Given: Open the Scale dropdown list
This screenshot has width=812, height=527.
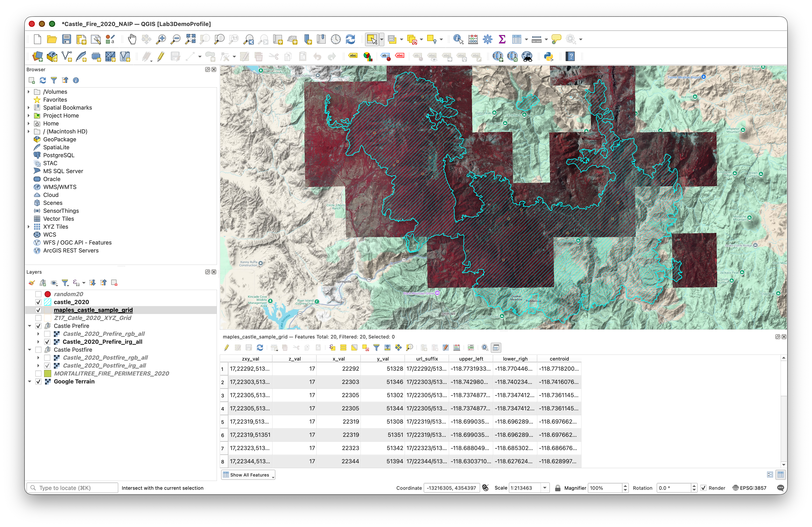Looking at the screenshot, I should (545, 488).
